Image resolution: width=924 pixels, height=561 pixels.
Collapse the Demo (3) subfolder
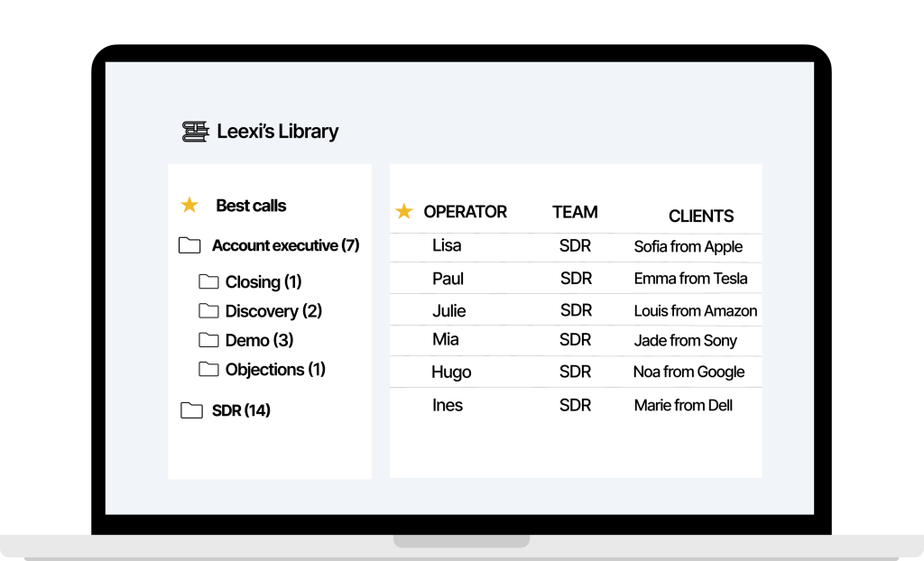pyautogui.click(x=259, y=340)
